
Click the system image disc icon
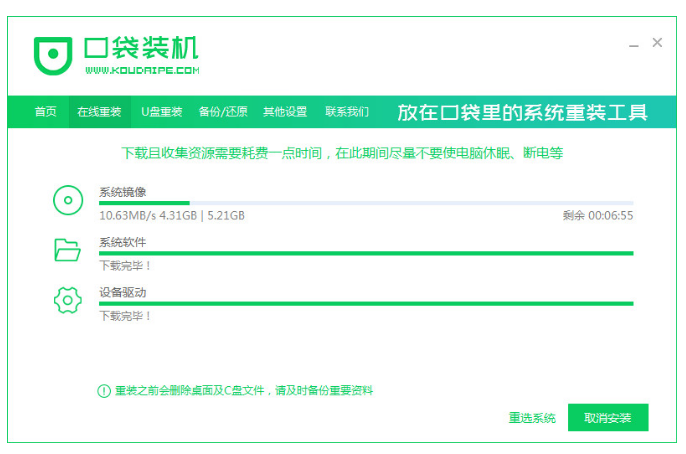(68, 200)
